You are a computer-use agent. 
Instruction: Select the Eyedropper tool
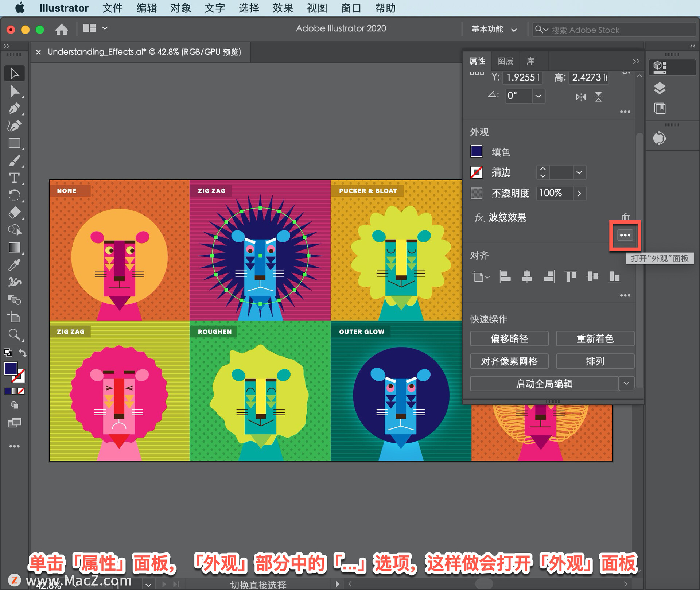[15, 265]
